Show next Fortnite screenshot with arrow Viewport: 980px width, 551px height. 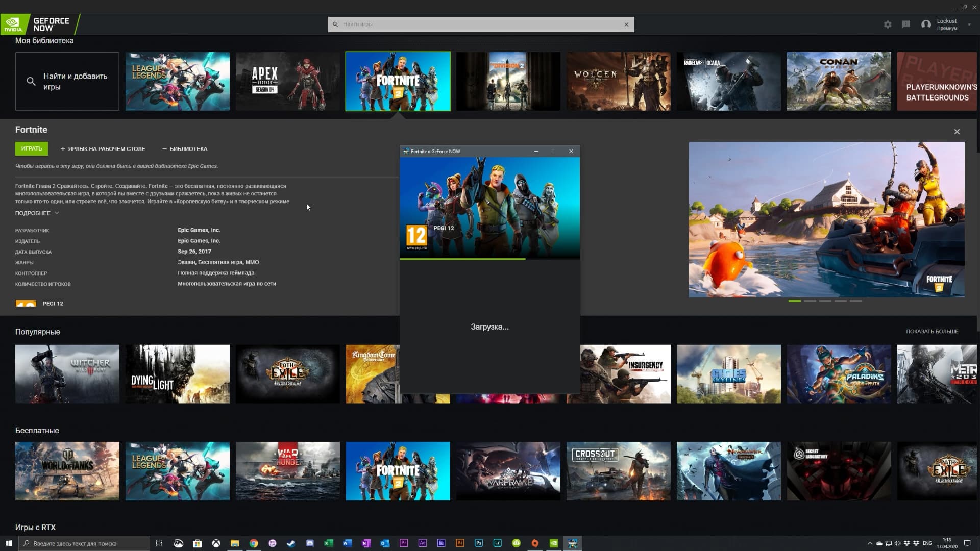950,219
